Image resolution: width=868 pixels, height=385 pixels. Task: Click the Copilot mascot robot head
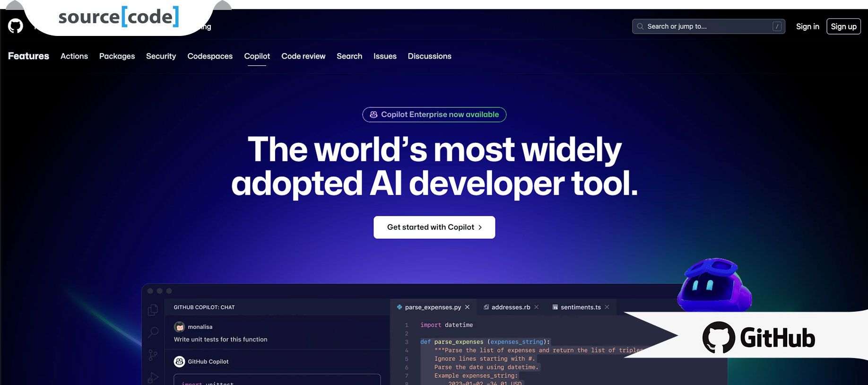[714, 285]
